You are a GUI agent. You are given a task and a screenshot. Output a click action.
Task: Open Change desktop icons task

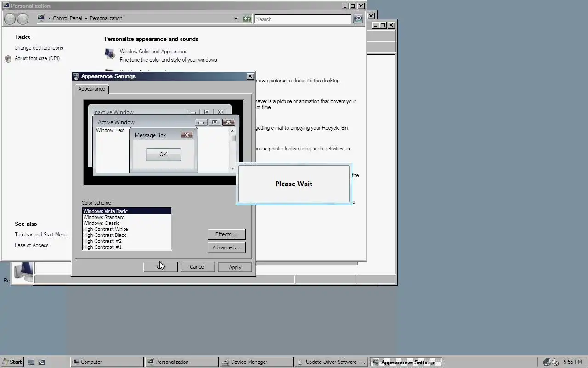pyautogui.click(x=39, y=48)
